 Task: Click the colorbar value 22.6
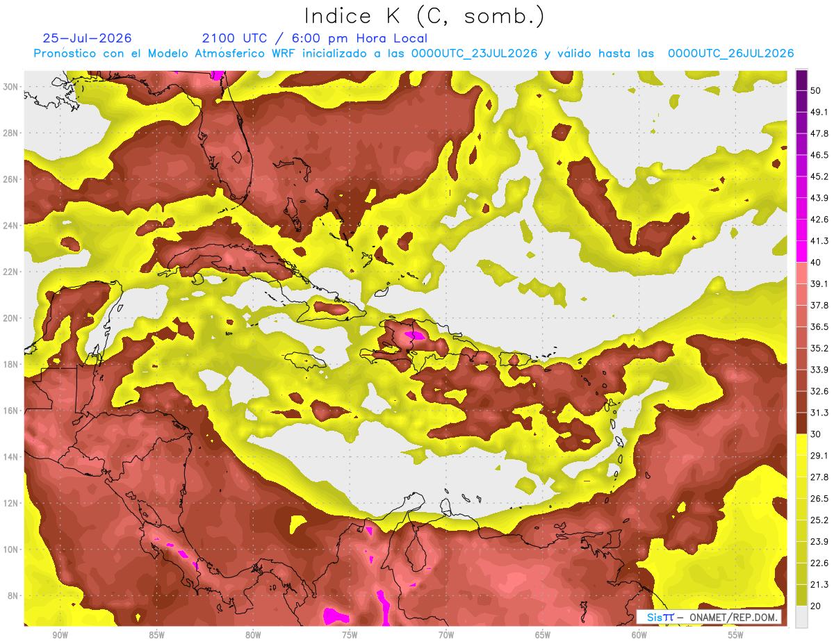pyautogui.click(x=819, y=563)
